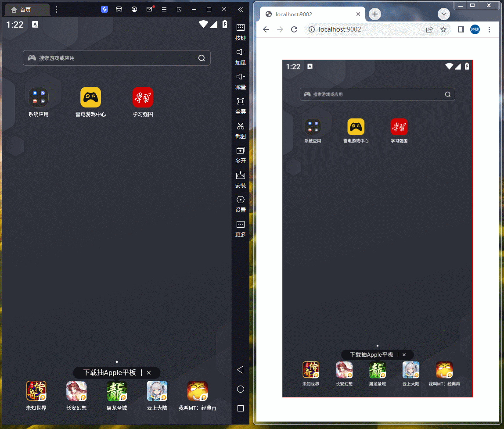Tap the Android back triangle button
This screenshot has width=504, height=429.
coord(241,370)
